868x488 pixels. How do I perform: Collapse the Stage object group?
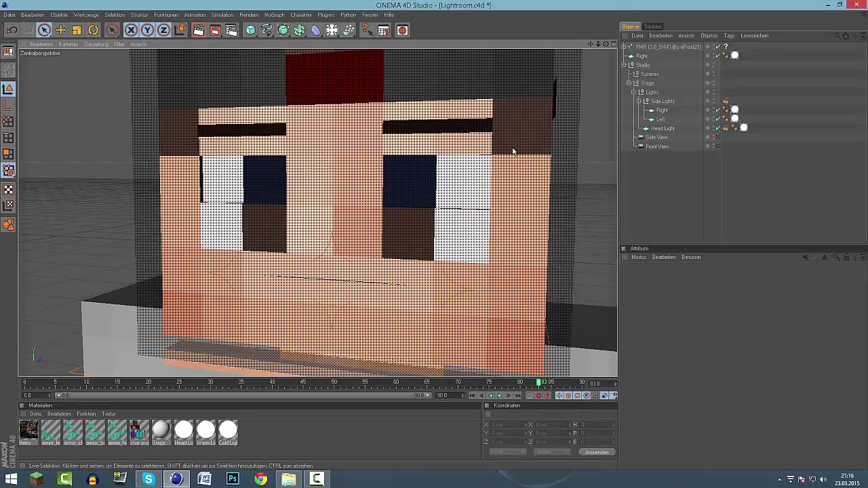[629, 83]
